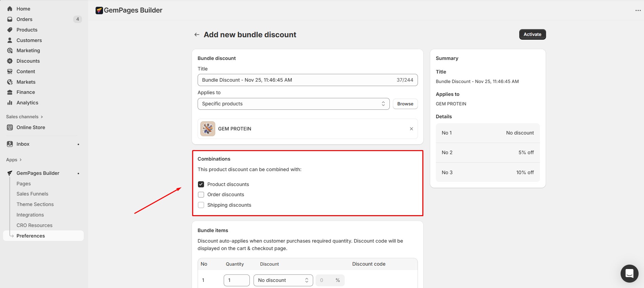Uncheck the Product discounts checkbox
This screenshot has height=288, width=644.
pyautogui.click(x=201, y=184)
